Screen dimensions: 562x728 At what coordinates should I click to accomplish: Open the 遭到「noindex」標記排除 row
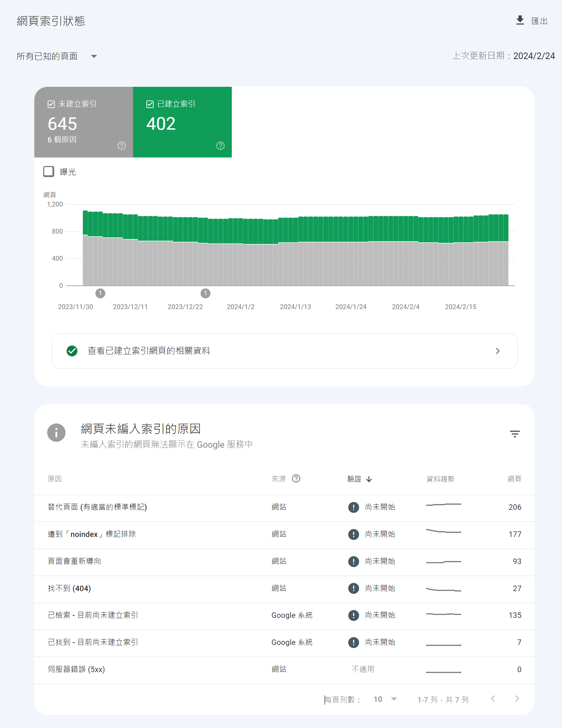92,534
